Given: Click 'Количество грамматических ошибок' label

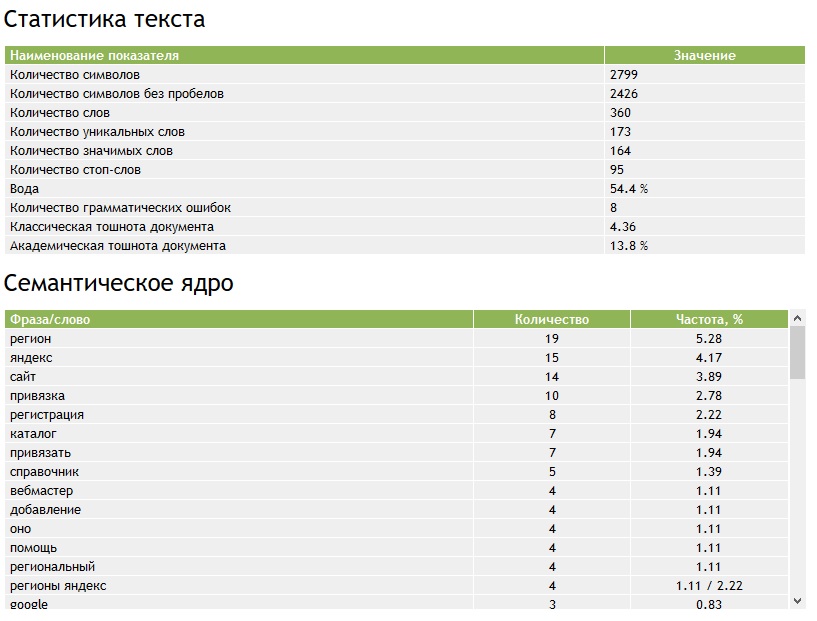Looking at the screenshot, I should point(120,208).
